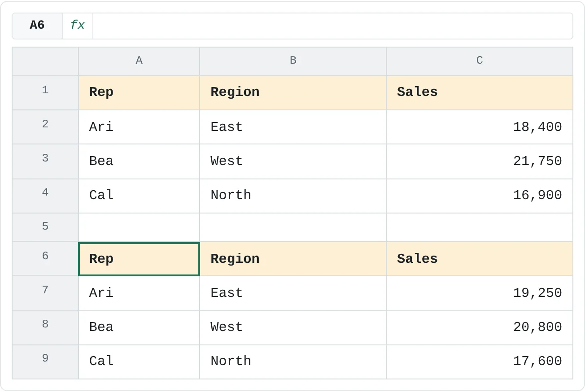Screen dimensions: 585x392
Task: Click the cell containing 18,400
Action: pos(480,127)
